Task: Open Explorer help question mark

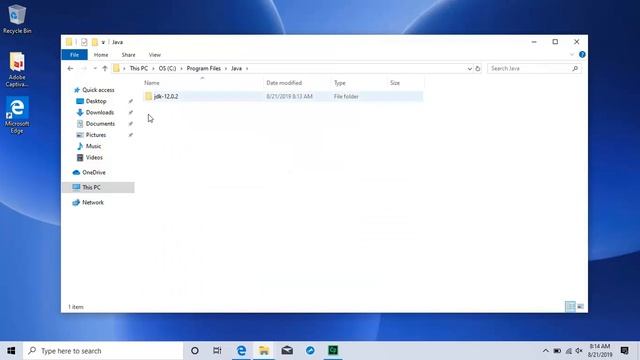Action: click(582, 54)
